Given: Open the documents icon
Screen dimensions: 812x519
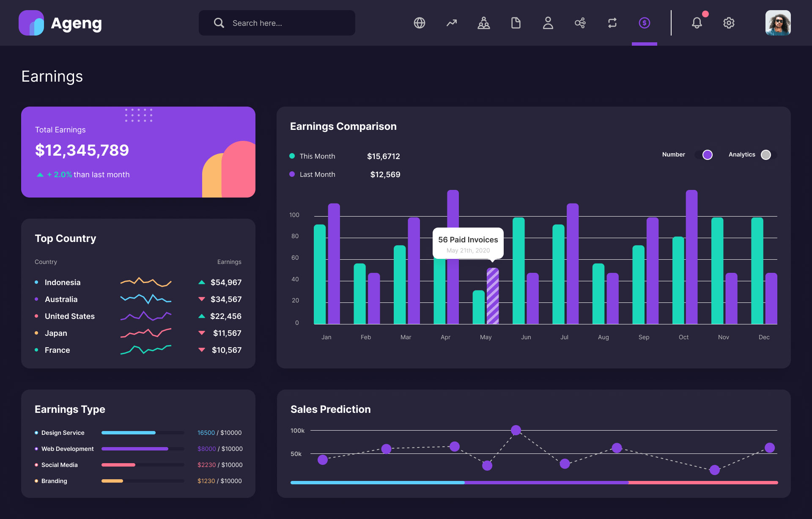Looking at the screenshot, I should tap(516, 23).
